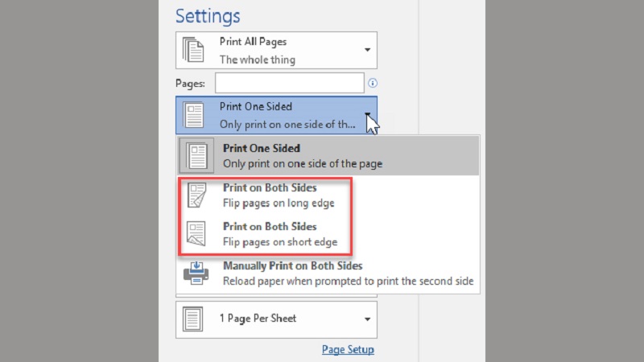Open the Page Setup link
644x362 pixels.
348,349
